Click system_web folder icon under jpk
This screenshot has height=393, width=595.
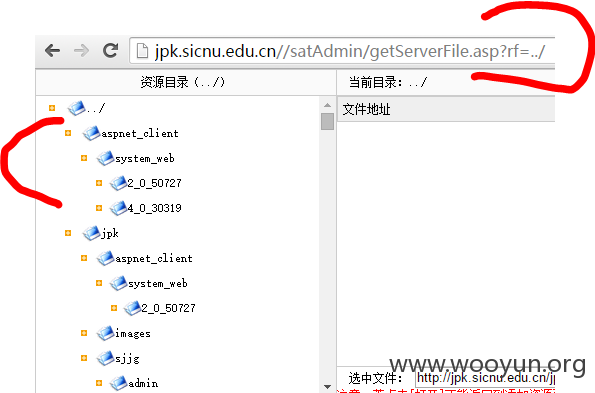[118, 283]
